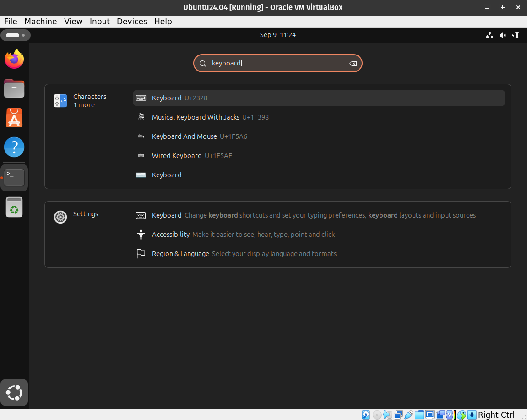Open Accessibility settings result
This screenshot has height=420, width=527.
coord(170,235)
